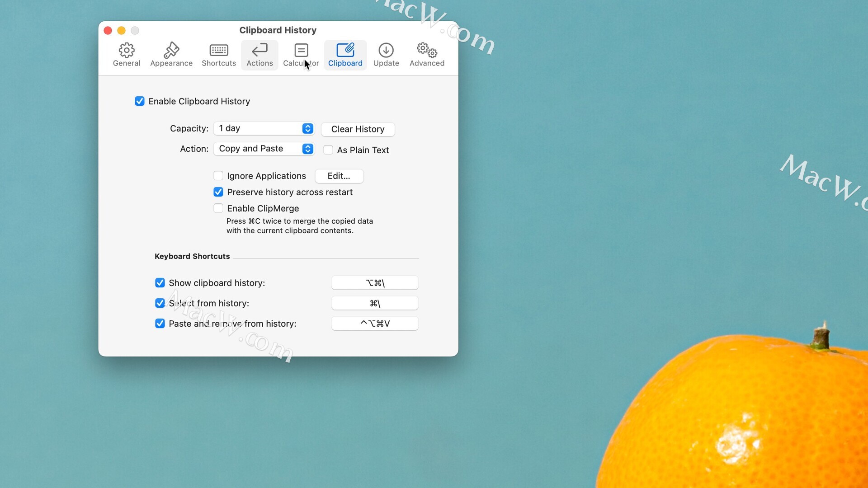Click the Select from history shortcut field
868x488 pixels.
[375, 303]
